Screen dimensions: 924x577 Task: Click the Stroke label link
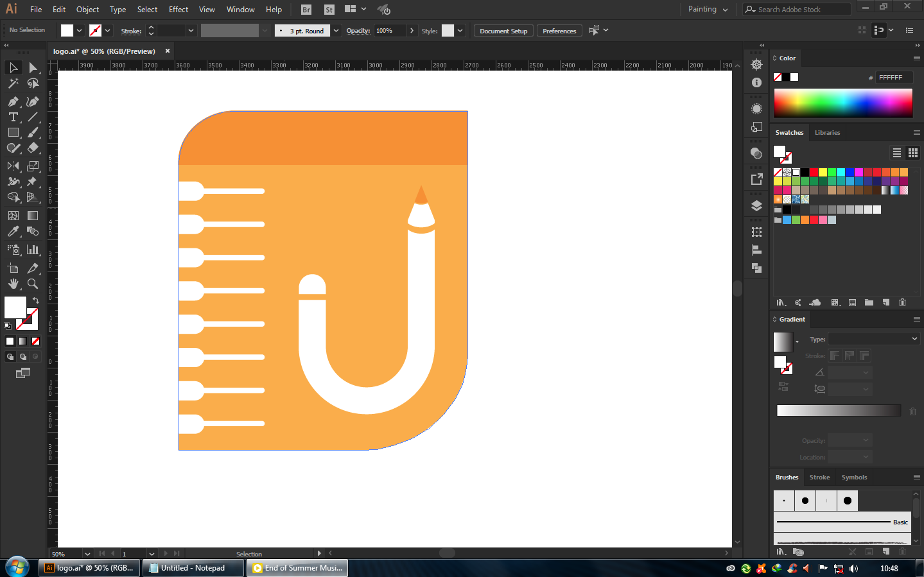(x=131, y=31)
